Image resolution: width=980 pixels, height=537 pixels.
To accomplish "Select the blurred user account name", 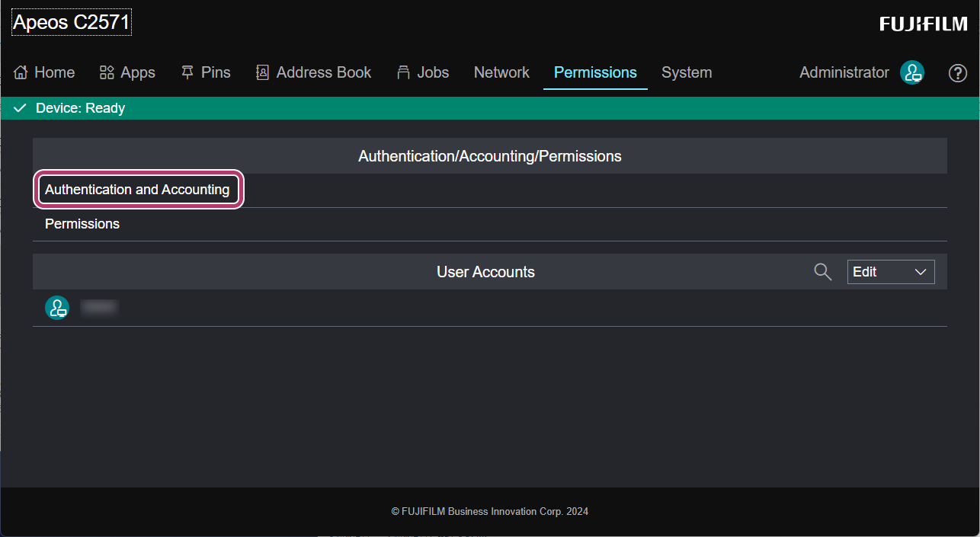I will coord(99,308).
